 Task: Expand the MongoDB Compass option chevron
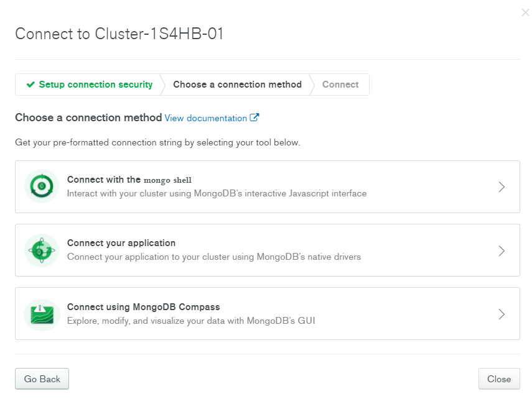[502, 314]
